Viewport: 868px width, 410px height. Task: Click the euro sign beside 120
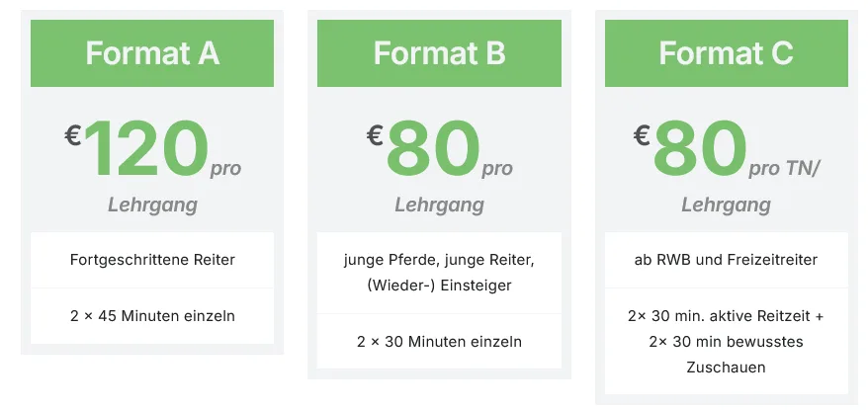pyautogui.click(x=73, y=135)
